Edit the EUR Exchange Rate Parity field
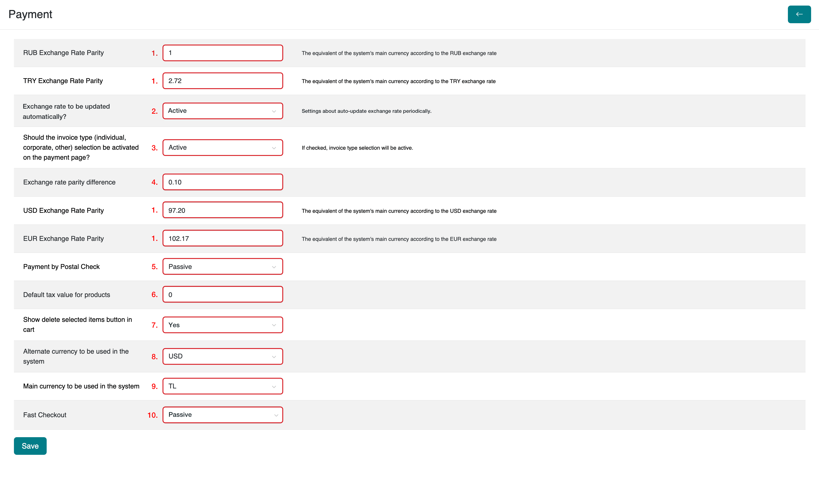The width and height of the screenshot is (819, 504). pyautogui.click(x=222, y=238)
